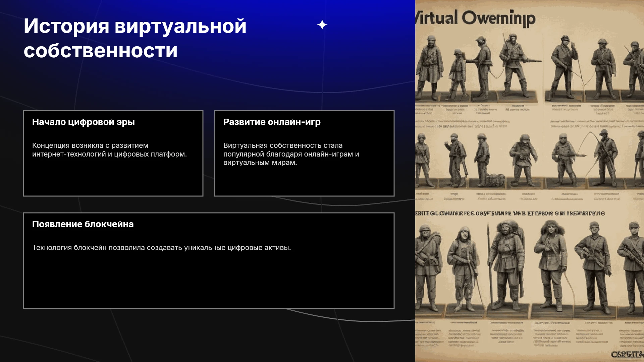This screenshot has height=362, width=644.
Task: Click the small caption text below the bottom-row figures
Action: click(530, 334)
